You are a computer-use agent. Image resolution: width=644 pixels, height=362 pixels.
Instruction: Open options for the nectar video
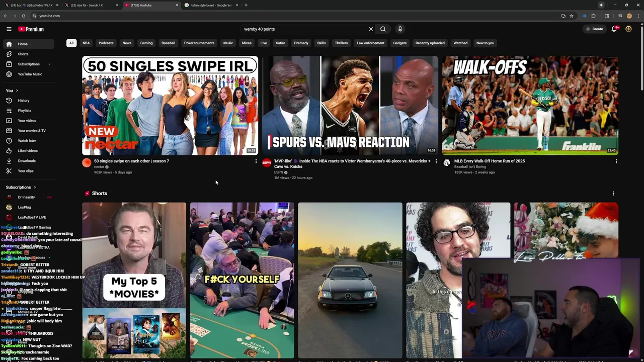(x=256, y=161)
